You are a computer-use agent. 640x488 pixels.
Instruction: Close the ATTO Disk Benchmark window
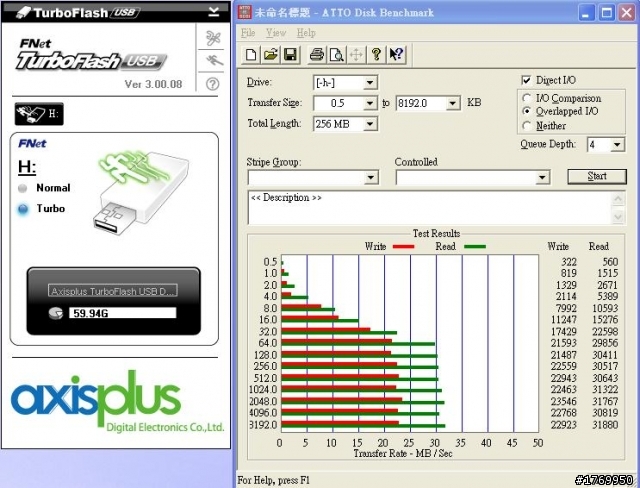point(627,13)
